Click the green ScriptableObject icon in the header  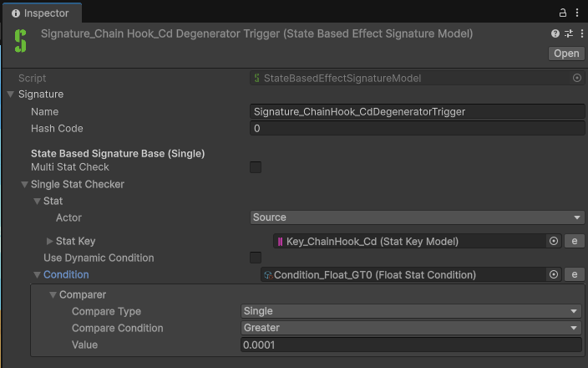(x=21, y=41)
